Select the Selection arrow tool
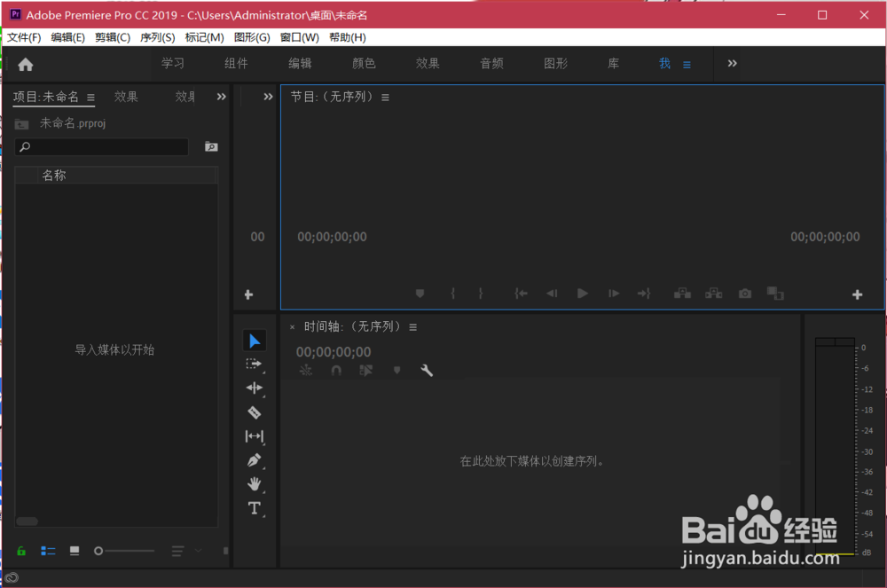Viewport: 887px width, 588px height. click(255, 341)
